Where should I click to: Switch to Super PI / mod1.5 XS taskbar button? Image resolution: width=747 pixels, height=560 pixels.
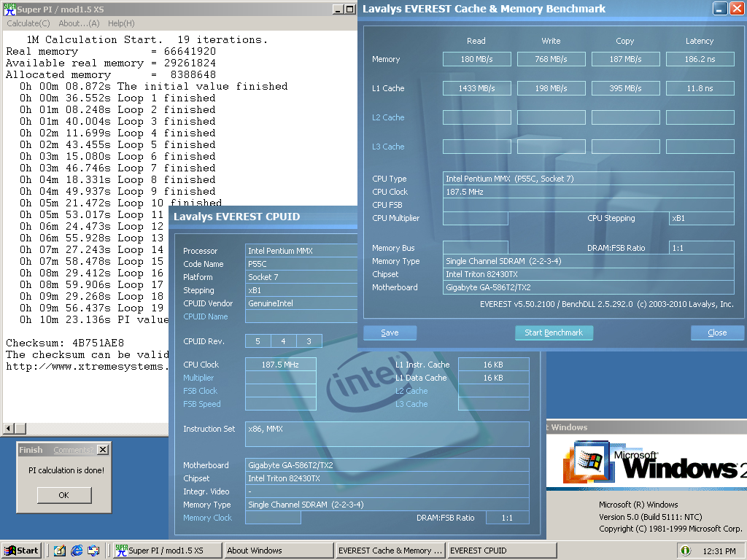tap(168, 551)
